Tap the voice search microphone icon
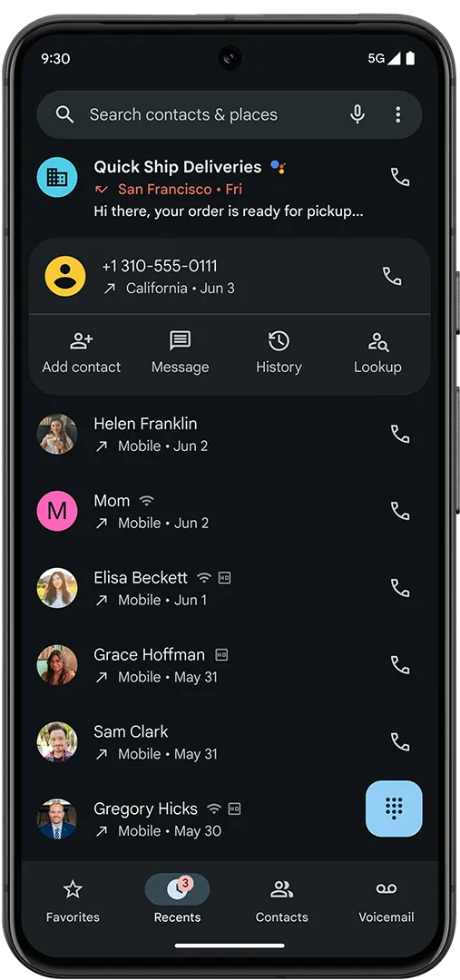This screenshot has height=980, width=460. coord(357,114)
